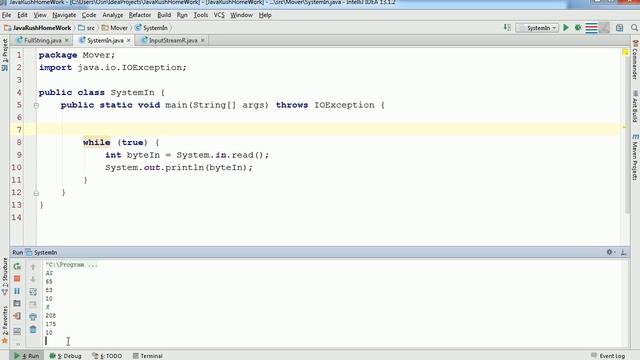
Task: Open the Build menu
Action: pos(164,15)
